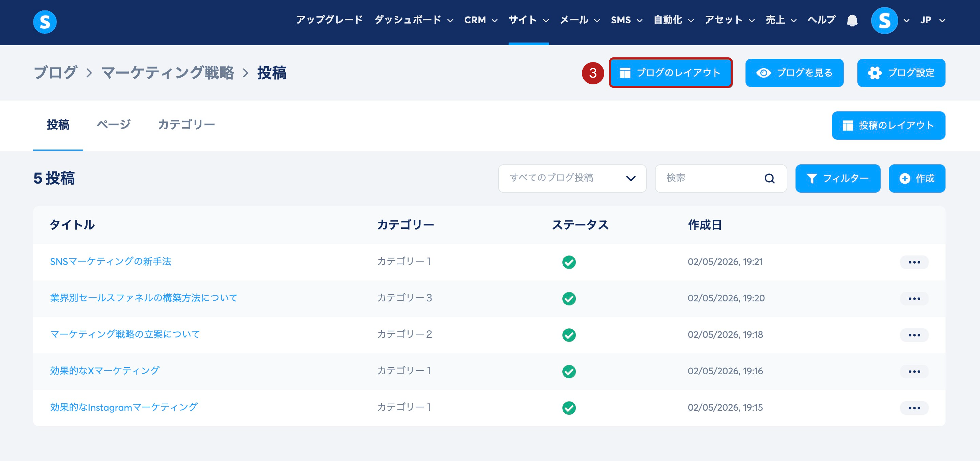
Task: Open three-dots menu for SNSマーケティングの新手法
Action: pyautogui.click(x=914, y=262)
